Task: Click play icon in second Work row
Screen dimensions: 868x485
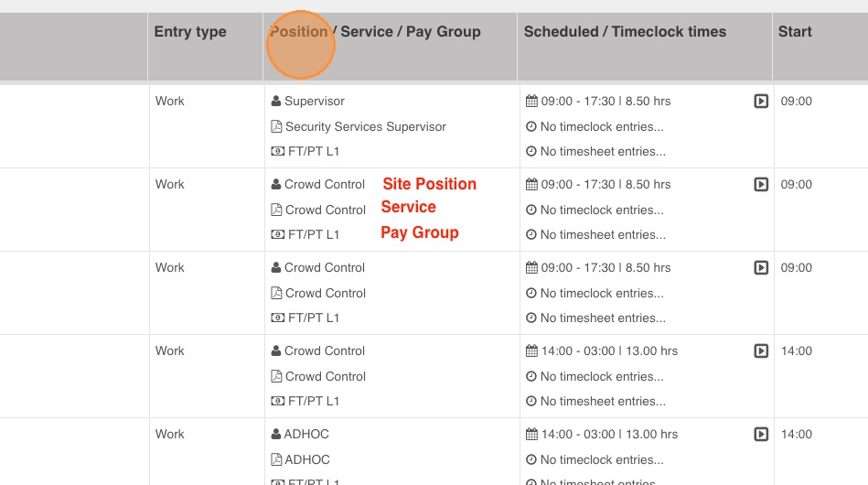Action: 760,185
